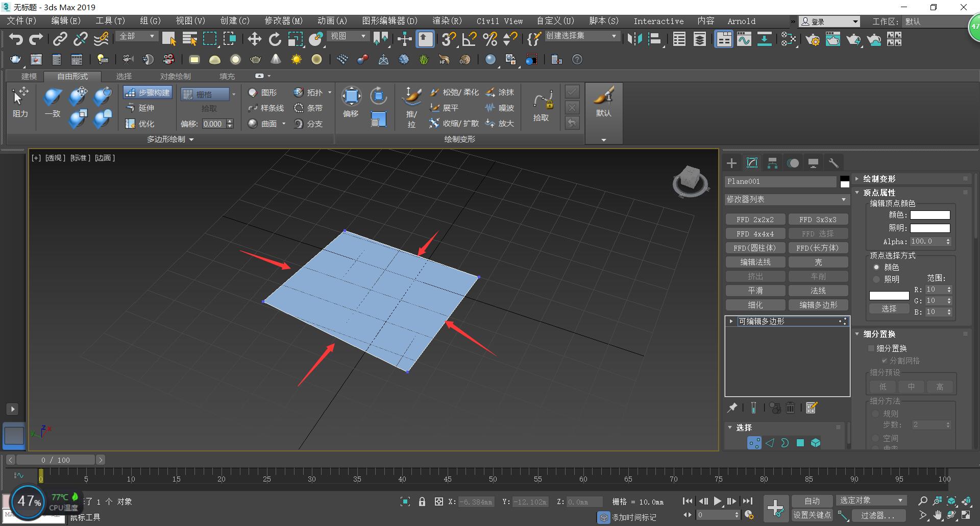980x526 pixels.
Task: Click the vertex 颜色 color swatch
Action: pyautogui.click(x=930, y=215)
